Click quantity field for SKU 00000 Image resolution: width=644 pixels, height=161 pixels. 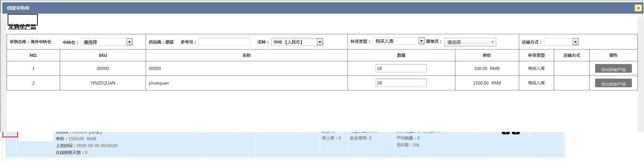pyautogui.click(x=401, y=68)
